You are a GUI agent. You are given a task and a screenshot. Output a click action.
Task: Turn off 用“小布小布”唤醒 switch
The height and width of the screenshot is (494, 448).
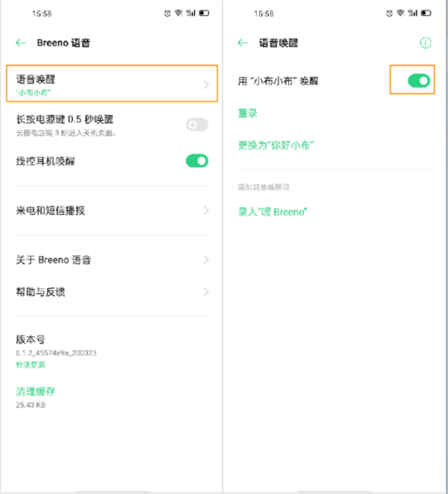pos(419,80)
